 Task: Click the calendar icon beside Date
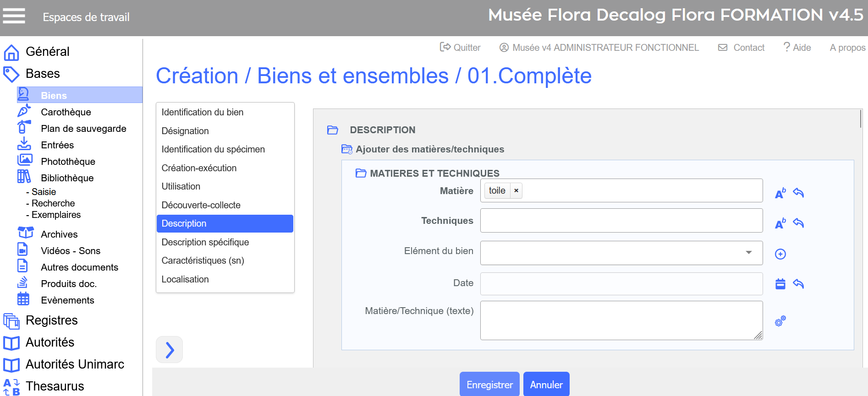(780, 284)
